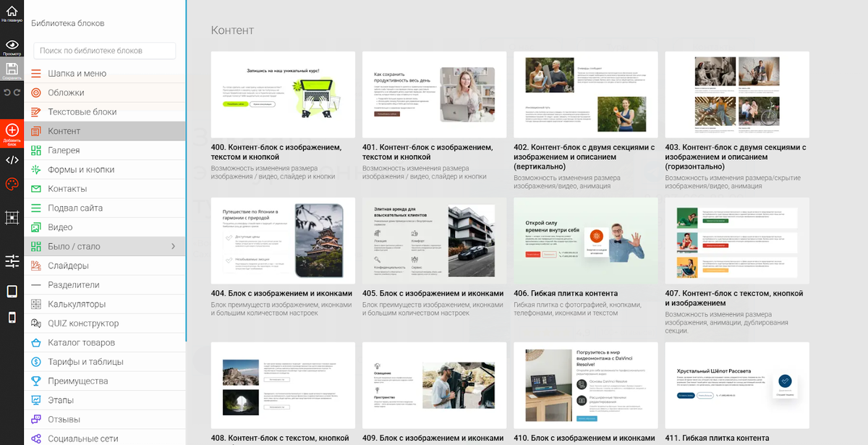Select block 408 thumbnail with cave photos
868x445 pixels.
pos(283,386)
